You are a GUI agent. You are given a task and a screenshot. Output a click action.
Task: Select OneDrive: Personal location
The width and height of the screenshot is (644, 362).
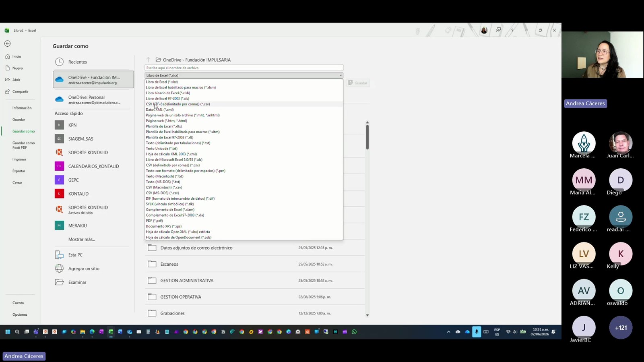pyautogui.click(x=93, y=99)
